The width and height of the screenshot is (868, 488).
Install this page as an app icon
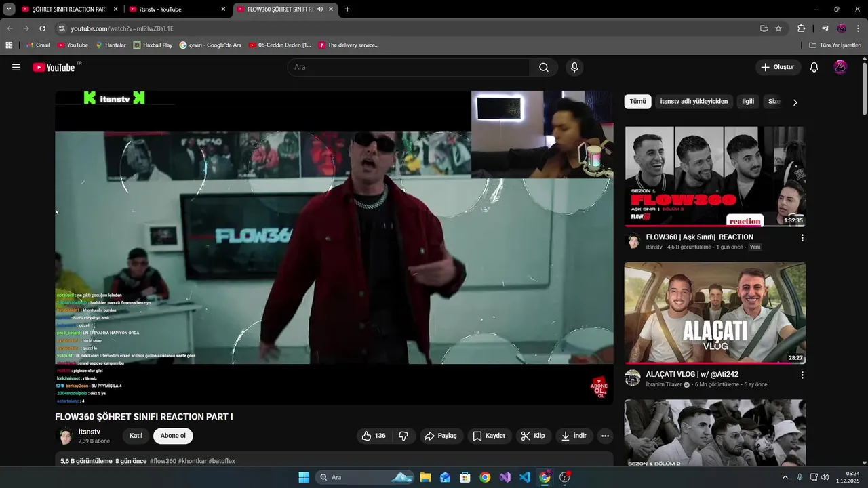(x=764, y=28)
